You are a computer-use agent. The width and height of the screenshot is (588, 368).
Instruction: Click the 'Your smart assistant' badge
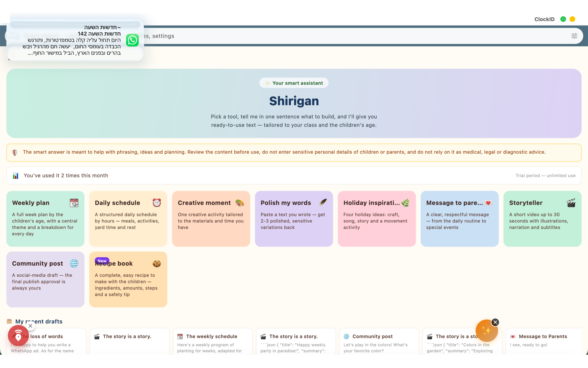point(294,83)
